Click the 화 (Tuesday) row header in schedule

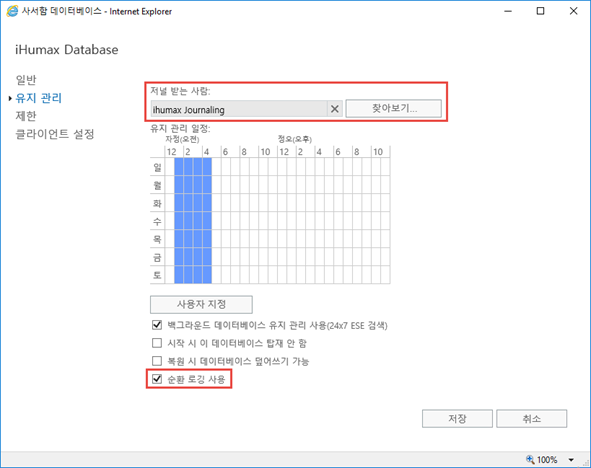coord(157,203)
